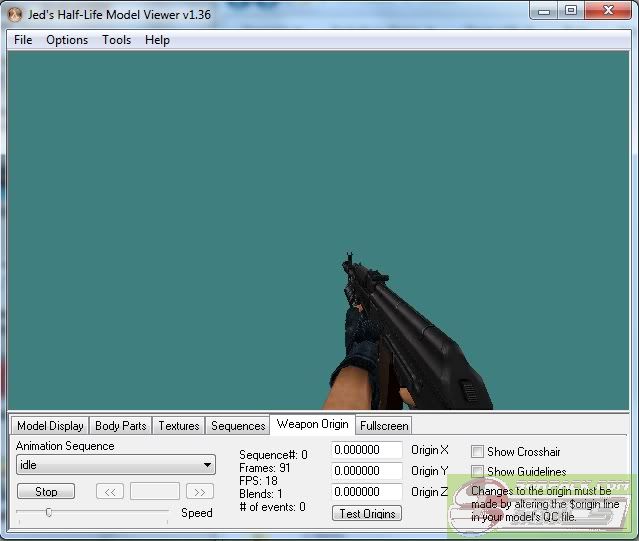
Task: Maximize the Model Viewer window
Action: tap(571, 10)
